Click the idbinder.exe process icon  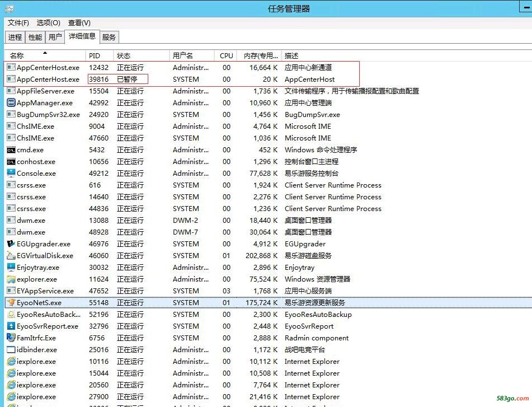click(x=11, y=350)
